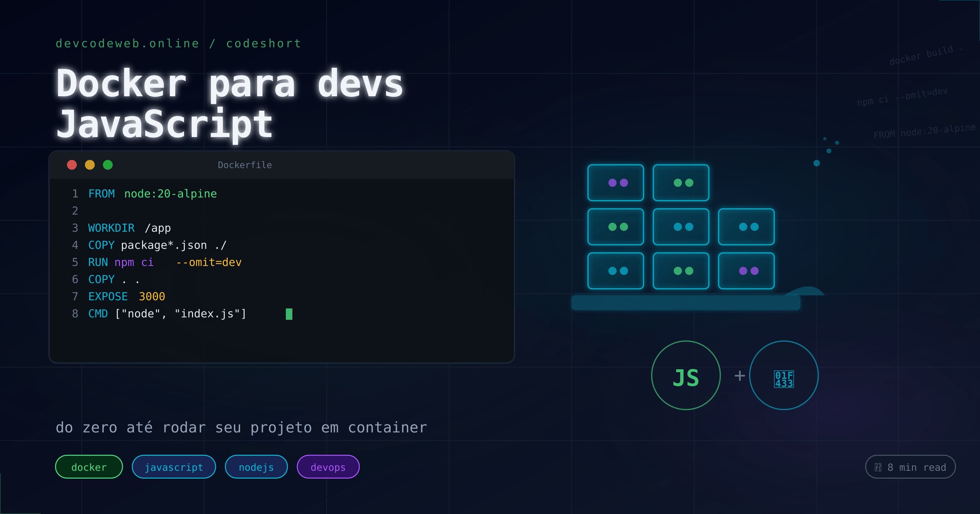Screen dimensions: 980x514
Task: Click the circle icon right of the plus sign
Action: [784, 375]
